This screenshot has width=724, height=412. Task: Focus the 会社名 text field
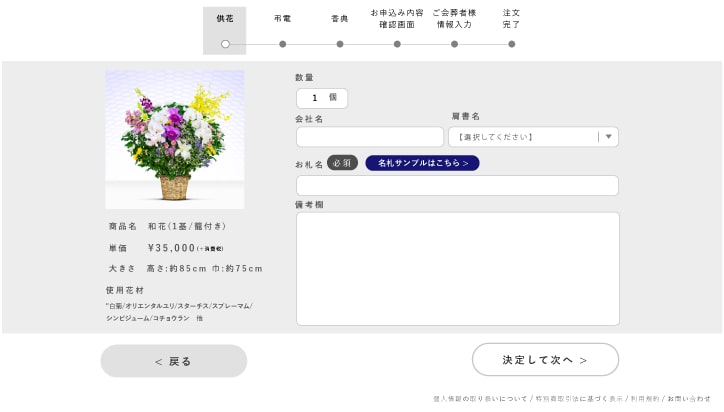[x=370, y=137]
